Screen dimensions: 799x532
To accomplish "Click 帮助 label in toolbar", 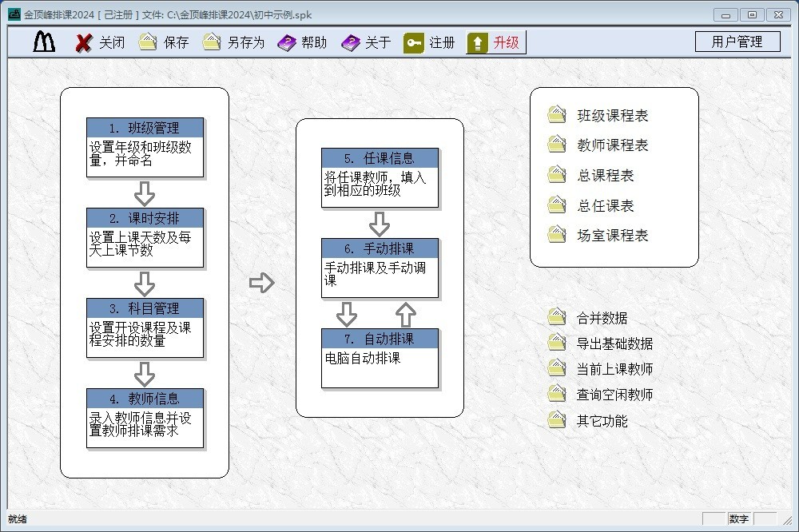I will (x=314, y=42).
